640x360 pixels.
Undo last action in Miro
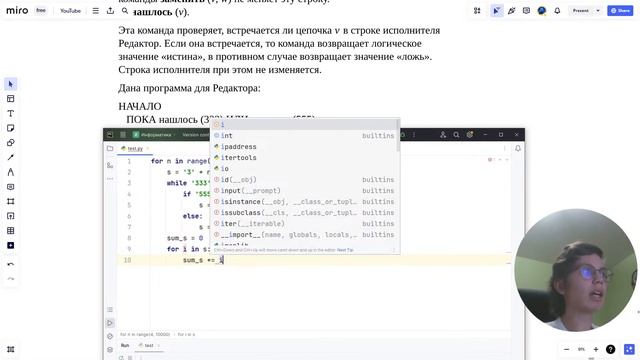(11, 264)
